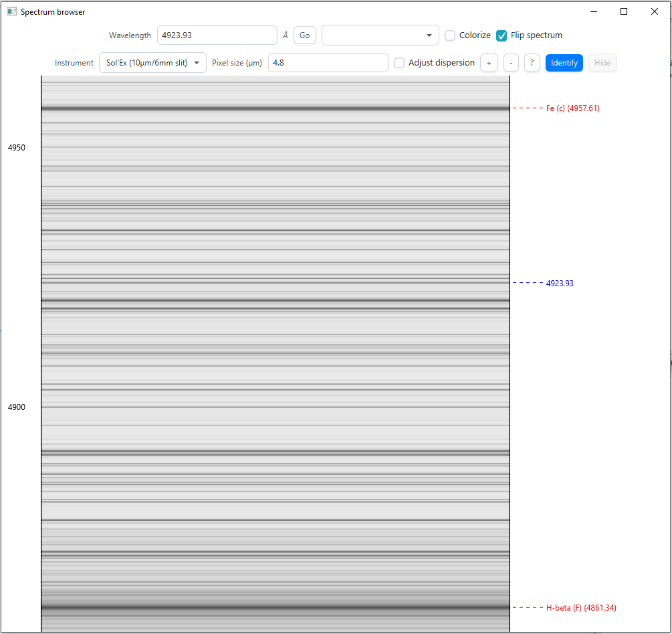
Task: Click the plus zoom-in button
Action: tap(489, 63)
